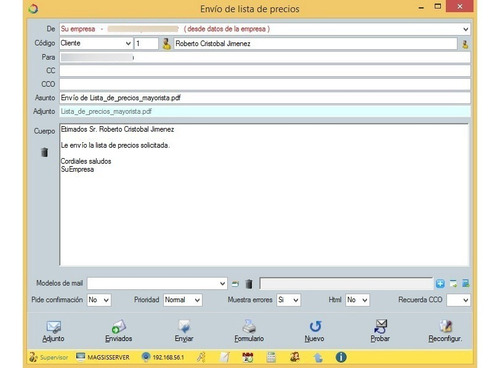The height and width of the screenshot is (368, 500).
Task: Click the client code field containing 1
Action: pos(146,44)
